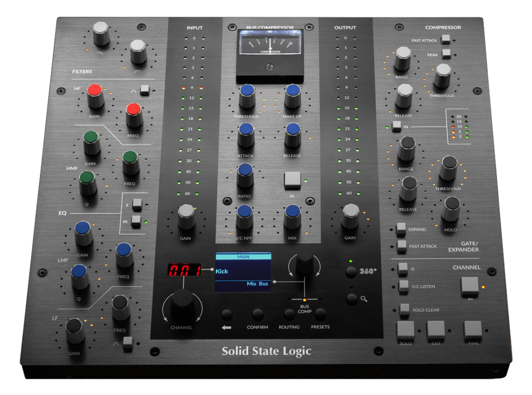Viewport: 532px width, 395px height.
Task: Select the green HMF FREQ knob
Action: 130,162
